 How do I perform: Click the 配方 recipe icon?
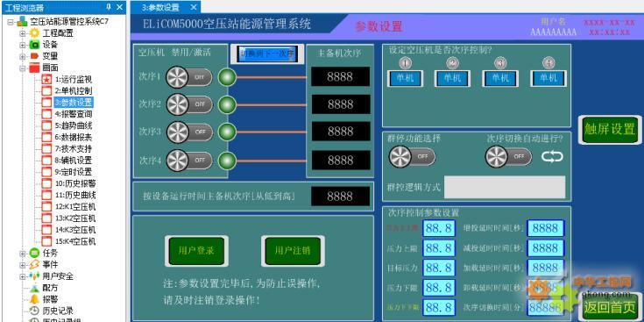point(35,288)
